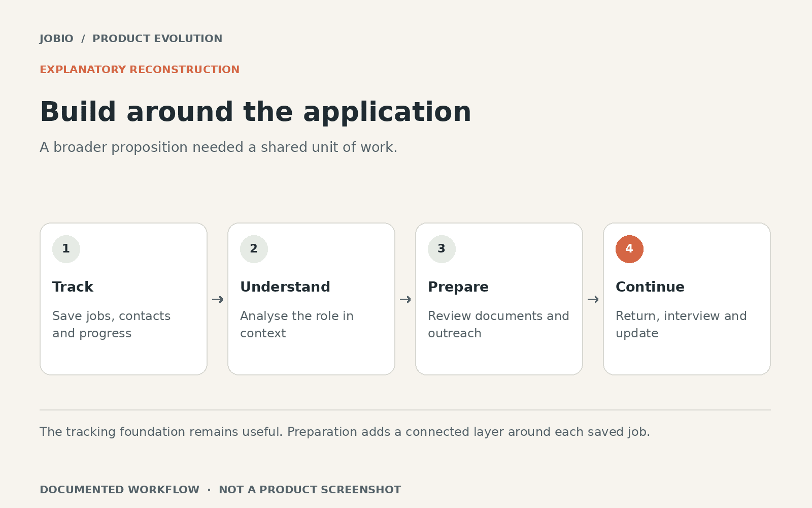Open the PRODUCT EVOLUTION breadcrumb
Viewport: 812px width, 508px height.
pos(157,39)
